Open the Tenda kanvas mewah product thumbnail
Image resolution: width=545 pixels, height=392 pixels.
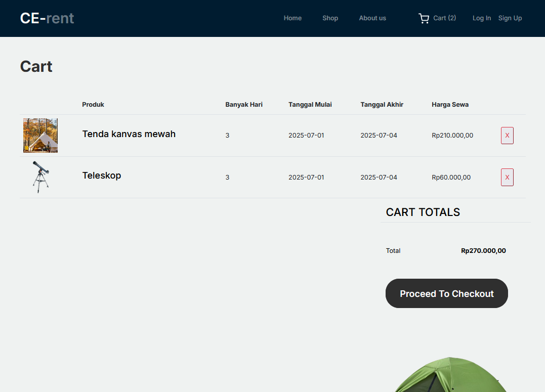coord(40,135)
